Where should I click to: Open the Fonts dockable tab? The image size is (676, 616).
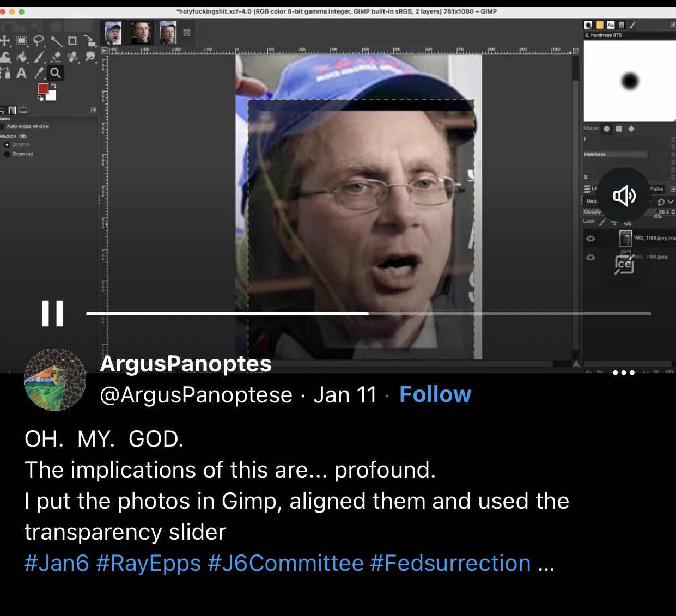pyautogui.click(x=611, y=25)
